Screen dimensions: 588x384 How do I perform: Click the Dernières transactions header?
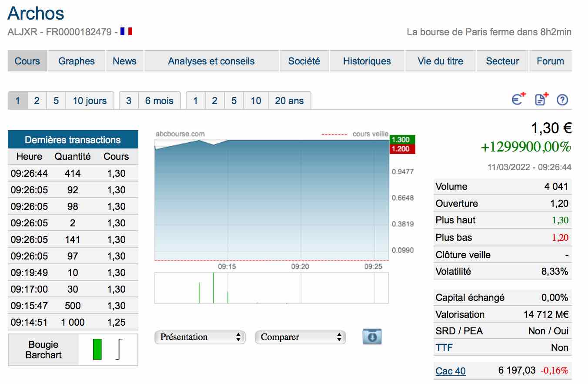pyautogui.click(x=73, y=140)
